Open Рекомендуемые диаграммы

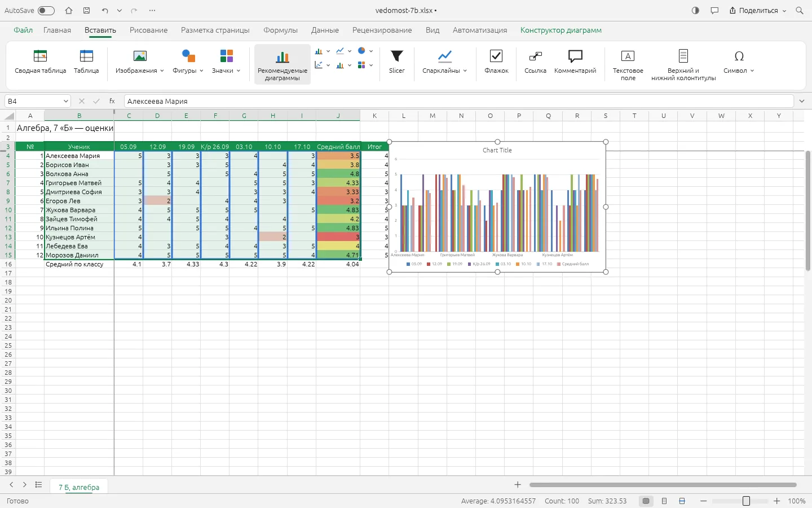click(x=283, y=64)
